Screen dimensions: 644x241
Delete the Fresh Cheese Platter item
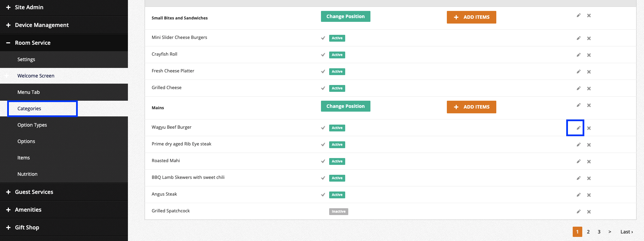tap(589, 72)
